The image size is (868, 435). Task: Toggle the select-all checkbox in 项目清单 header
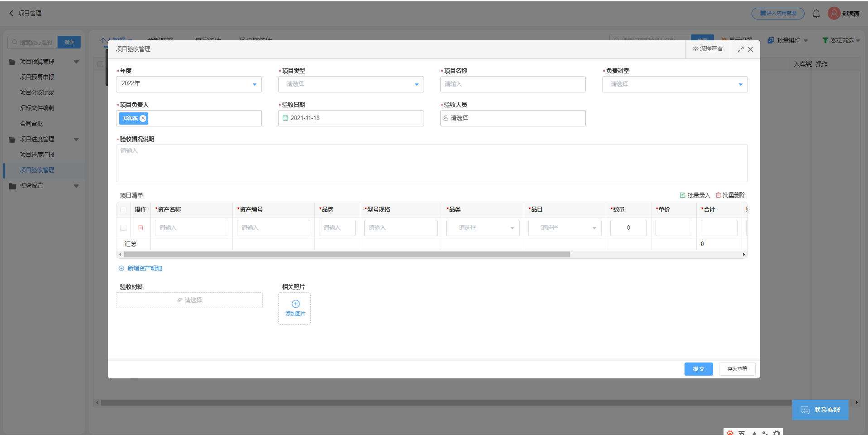[123, 209]
